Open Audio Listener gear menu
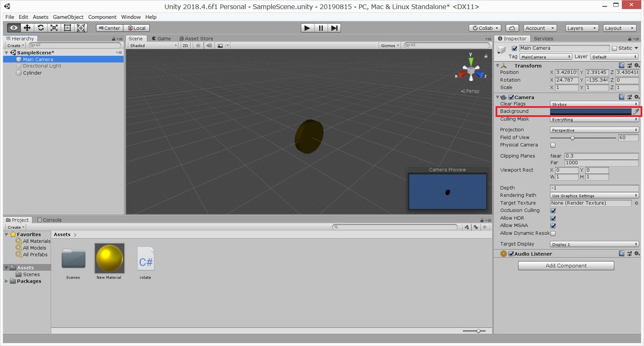Screen dimensions: 644x346 click(636, 254)
